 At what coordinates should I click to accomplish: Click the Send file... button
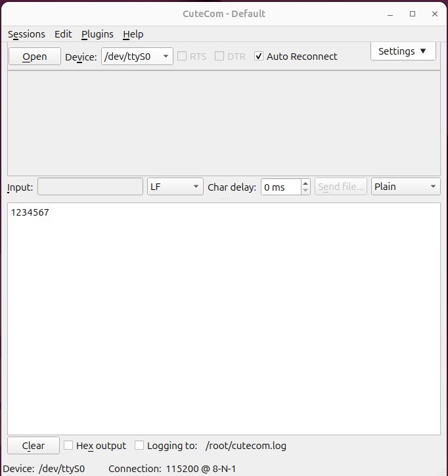[341, 187]
